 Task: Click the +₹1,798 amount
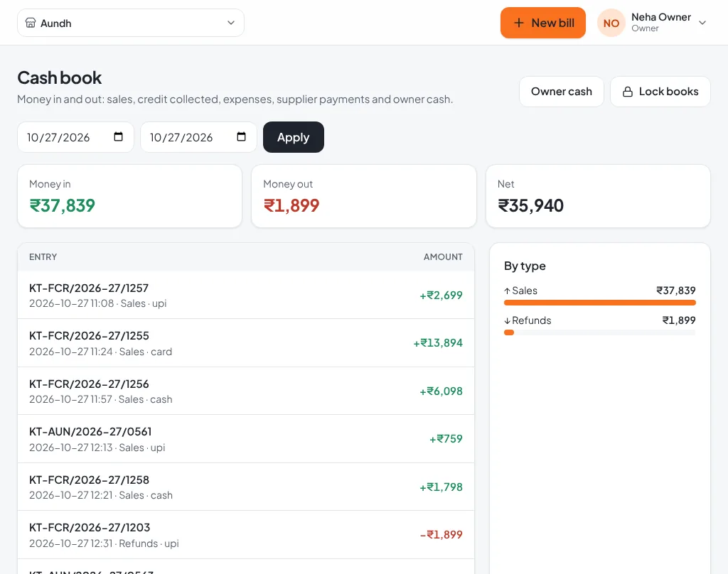pos(441,487)
